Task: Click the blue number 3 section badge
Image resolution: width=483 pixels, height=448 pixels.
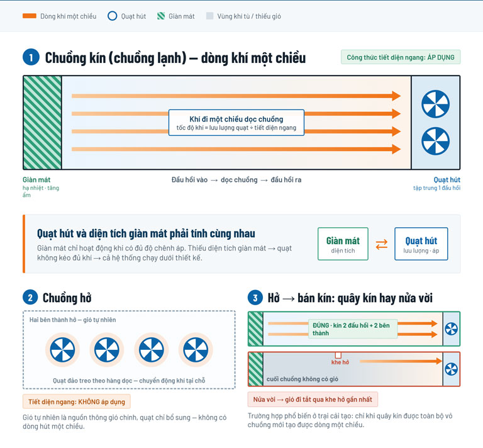Action: 255,298
